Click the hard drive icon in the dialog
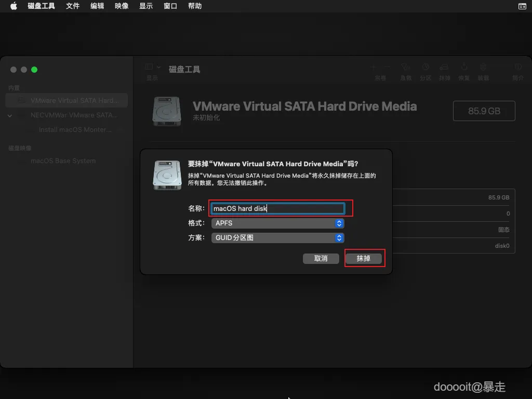The width and height of the screenshot is (532, 399). 167,175
